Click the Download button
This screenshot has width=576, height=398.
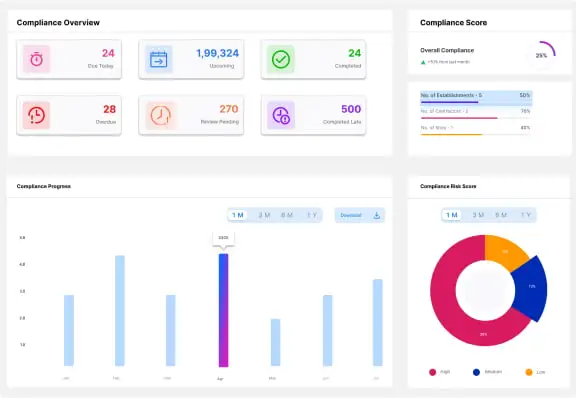(360, 215)
